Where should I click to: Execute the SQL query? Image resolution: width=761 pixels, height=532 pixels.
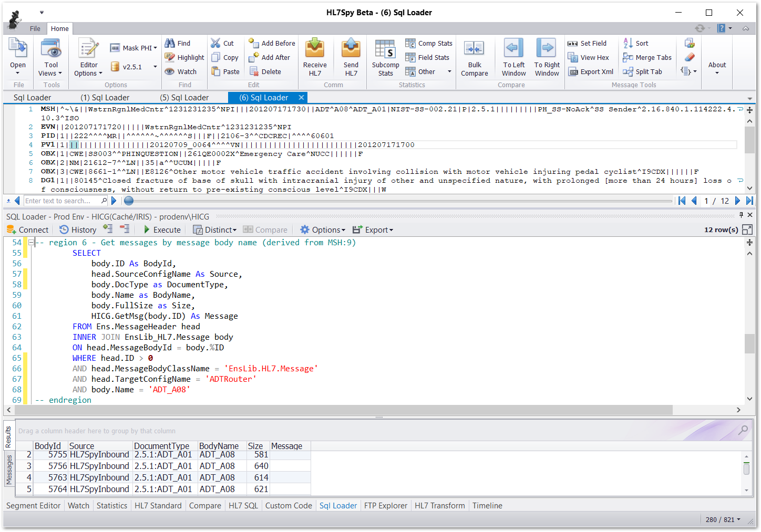pyautogui.click(x=162, y=230)
